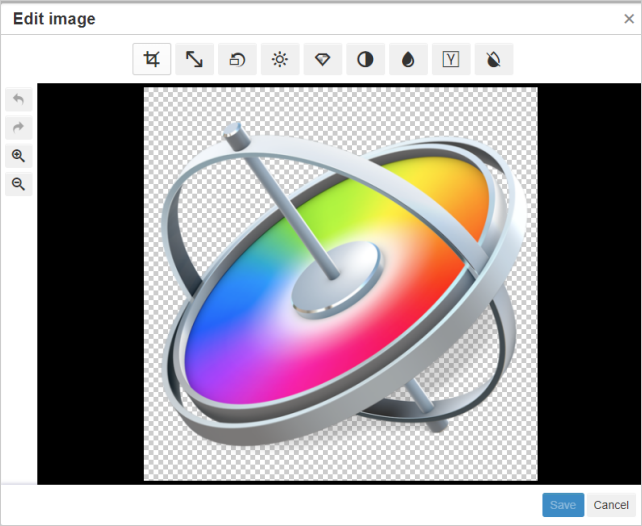Save the edited image

563,505
